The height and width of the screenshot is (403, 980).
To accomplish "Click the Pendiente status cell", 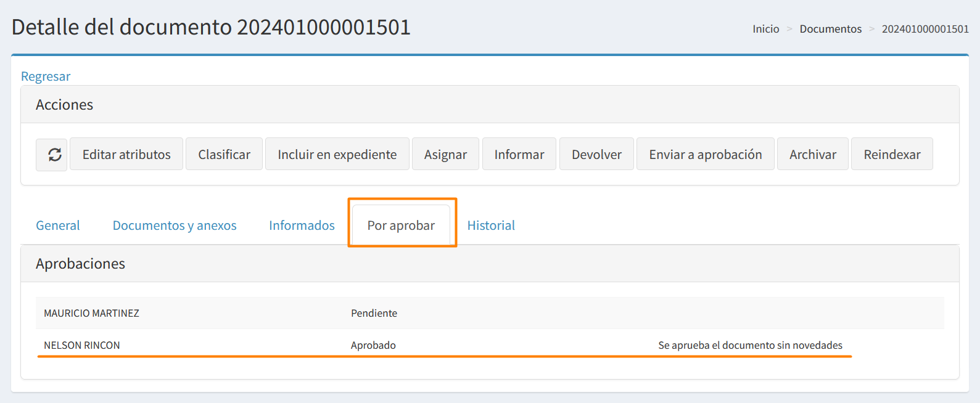I will pyautogui.click(x=374, y=313).
